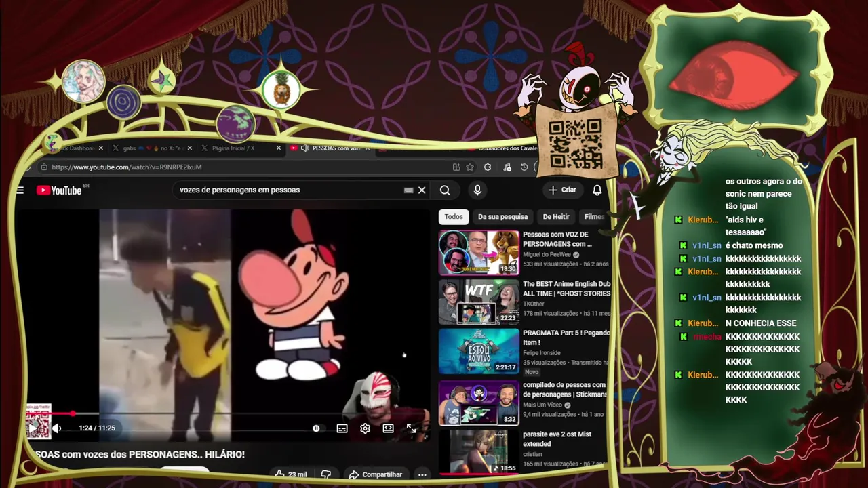Open the player settings gear
The width and height of the screenshot is (868, 488).
click(x=365, y=428)
